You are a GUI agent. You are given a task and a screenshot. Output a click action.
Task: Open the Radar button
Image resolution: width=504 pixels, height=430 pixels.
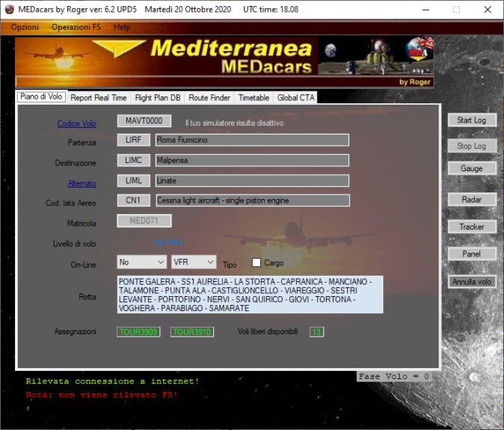pos(472,200)
